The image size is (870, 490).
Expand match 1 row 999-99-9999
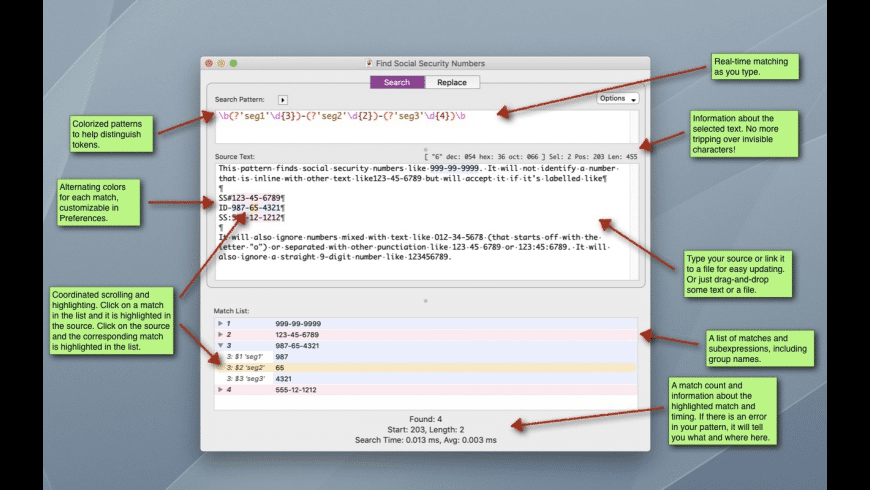click(x=220, y=323)
